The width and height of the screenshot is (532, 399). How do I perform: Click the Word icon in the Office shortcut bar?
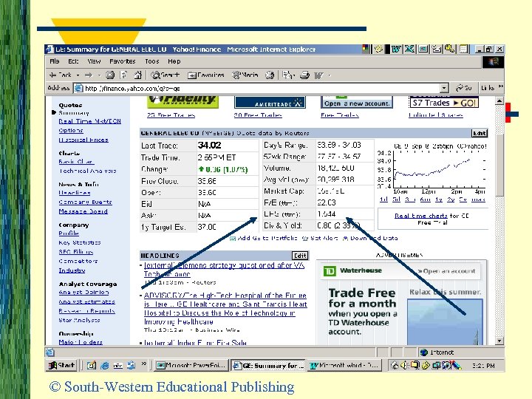pos(395,50)
